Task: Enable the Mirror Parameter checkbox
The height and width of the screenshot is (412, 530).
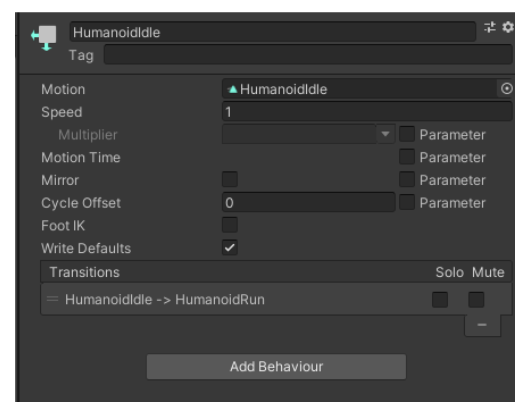Action: [x=407, y=179]
